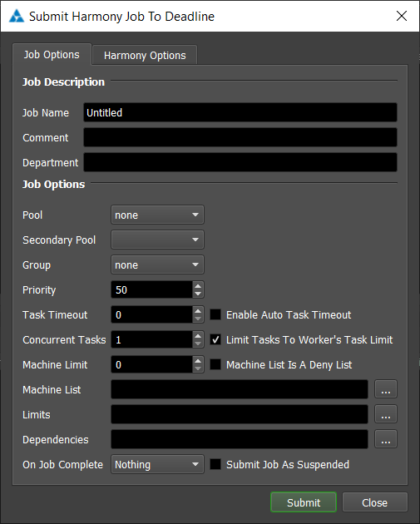Image resolution: width=420 pixels, height=524 pixels.
Task: Check Machine List Is A Deny List
Action: [215, 364]
